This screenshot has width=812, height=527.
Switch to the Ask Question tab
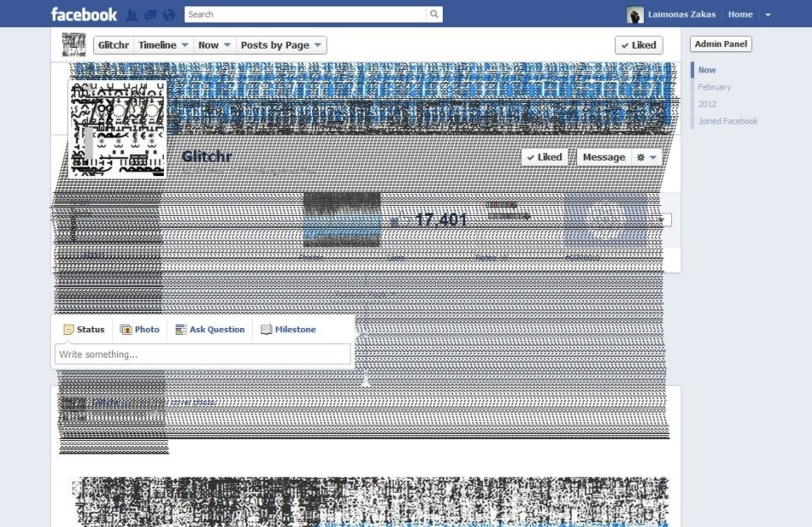point(210,330)
